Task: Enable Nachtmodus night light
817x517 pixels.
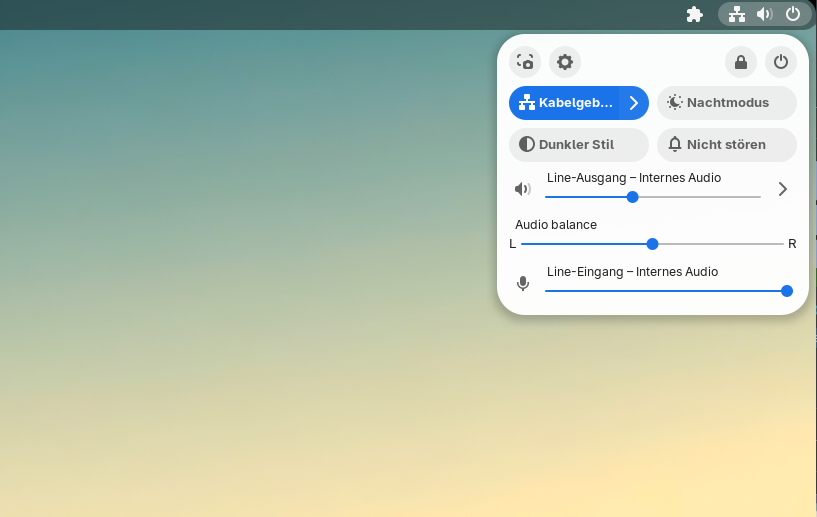Action: coord(727,103)
